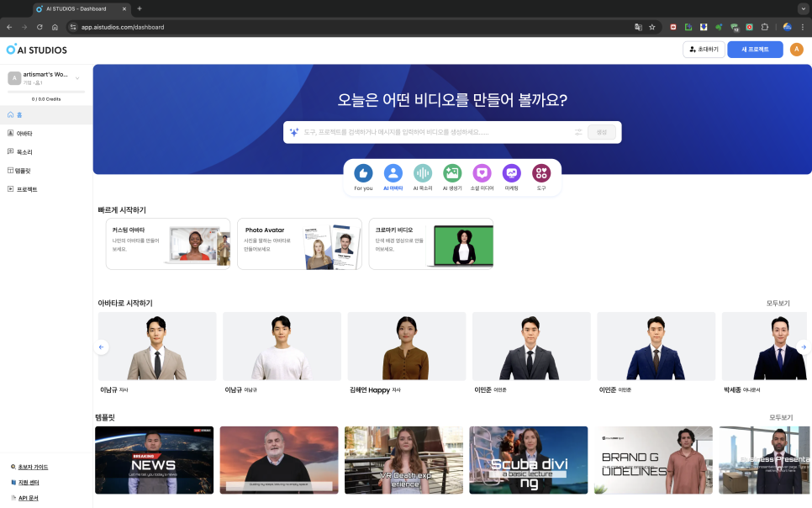Click browser back arrow

(x=9, y=27)
